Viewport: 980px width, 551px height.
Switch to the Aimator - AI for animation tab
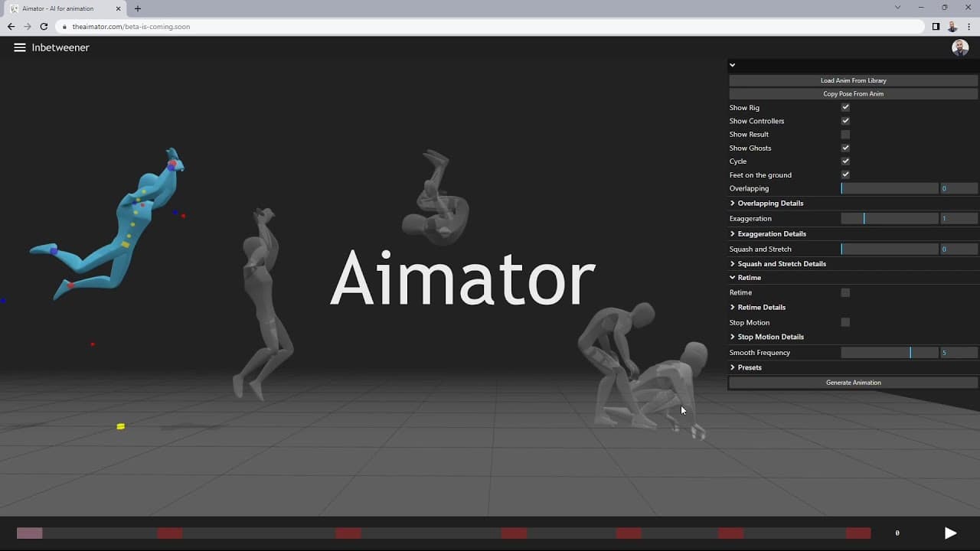point(66,8)
